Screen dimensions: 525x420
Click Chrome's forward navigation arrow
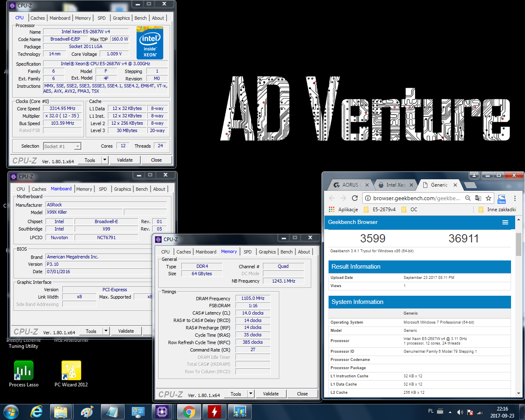(343, 198)
